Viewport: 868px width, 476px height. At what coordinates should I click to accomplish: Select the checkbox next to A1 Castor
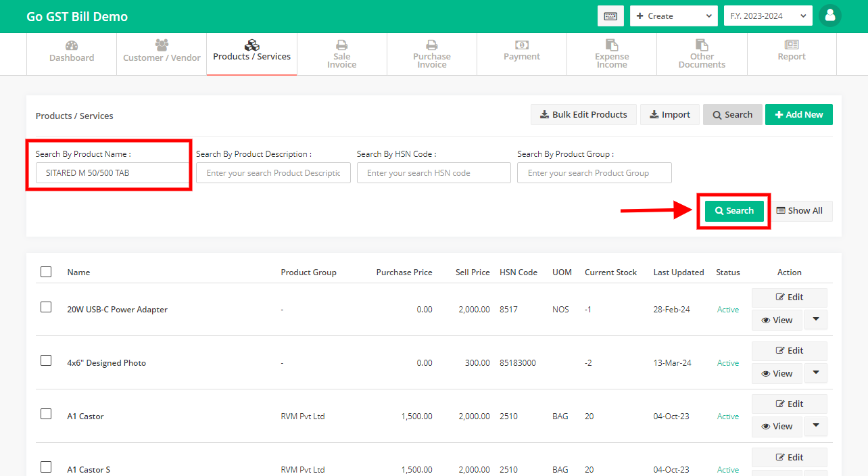pyautogui.click(x=46, y=414)
